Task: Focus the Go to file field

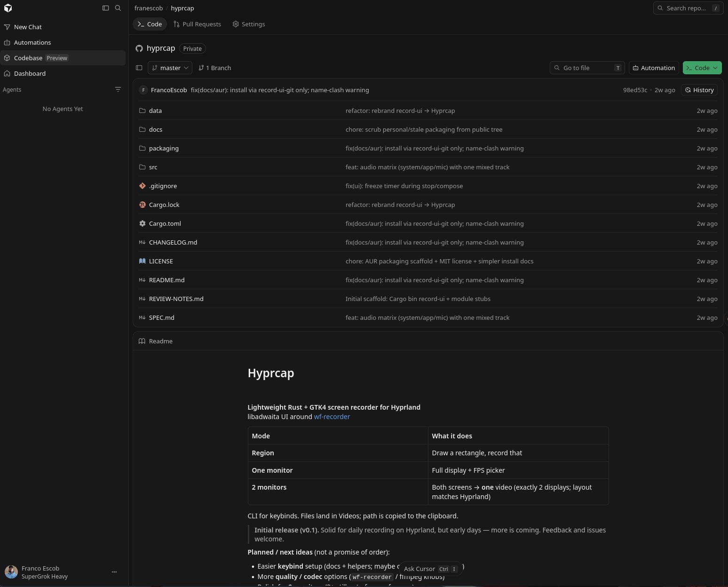Action: click(x=587, y=68)
